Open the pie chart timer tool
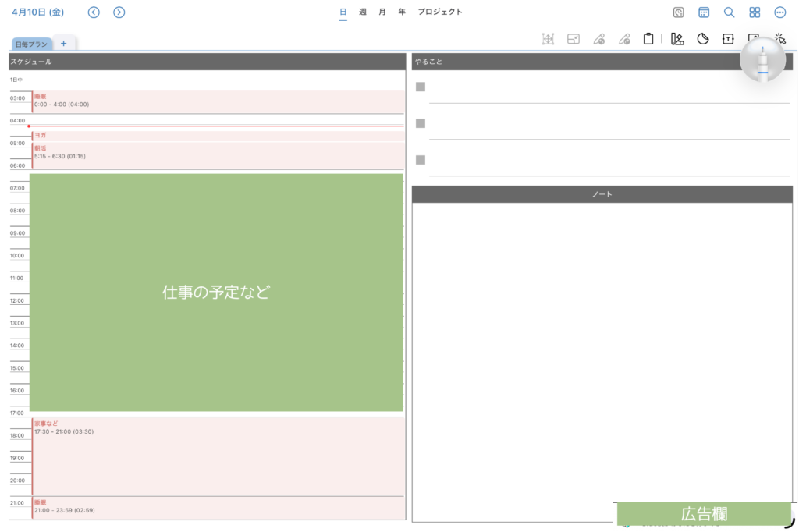The height and width of the screenshot is (532, 799). coord(702,38)
